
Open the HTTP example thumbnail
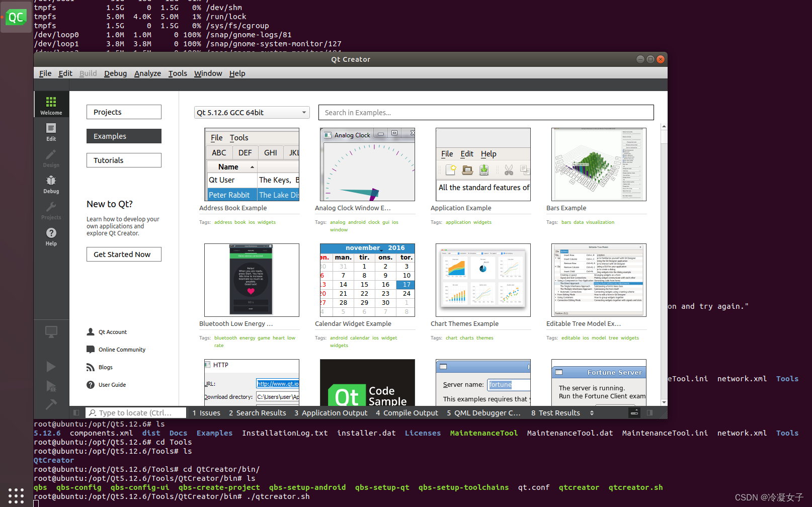point(252,383)
